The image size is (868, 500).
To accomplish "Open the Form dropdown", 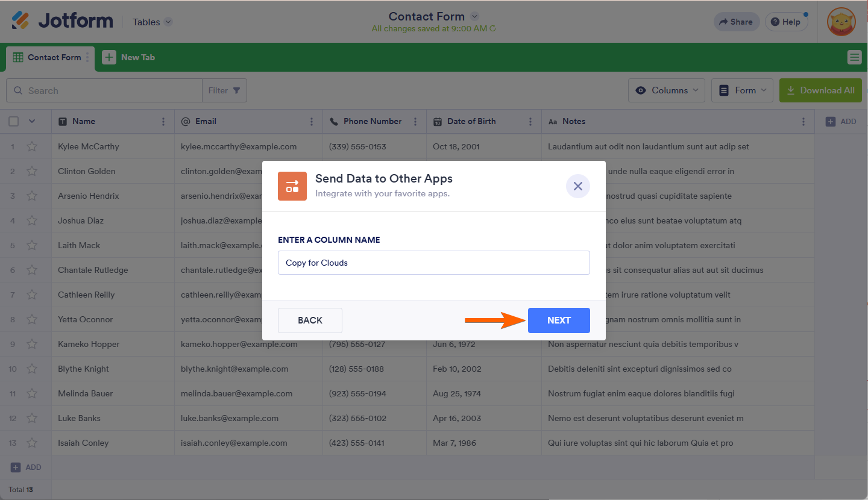I will click(743, 90).
